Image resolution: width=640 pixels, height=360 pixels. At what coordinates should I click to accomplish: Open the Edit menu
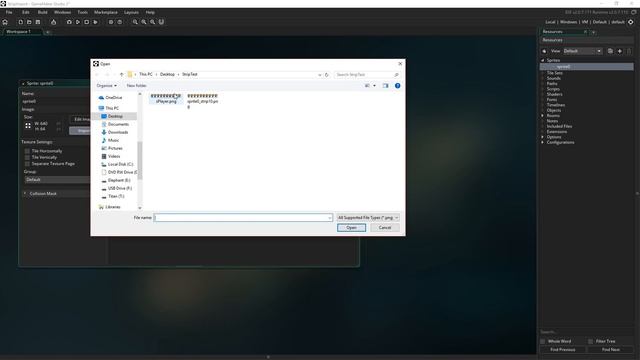point(26,12)
